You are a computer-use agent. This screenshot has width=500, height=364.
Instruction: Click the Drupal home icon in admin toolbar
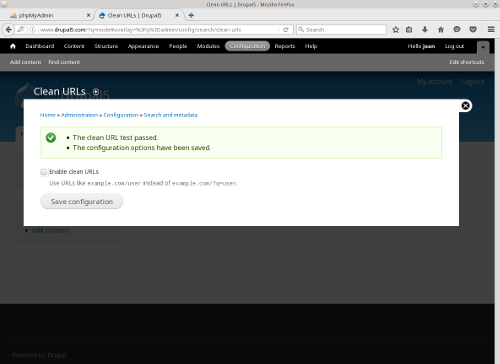coord(13,46)
